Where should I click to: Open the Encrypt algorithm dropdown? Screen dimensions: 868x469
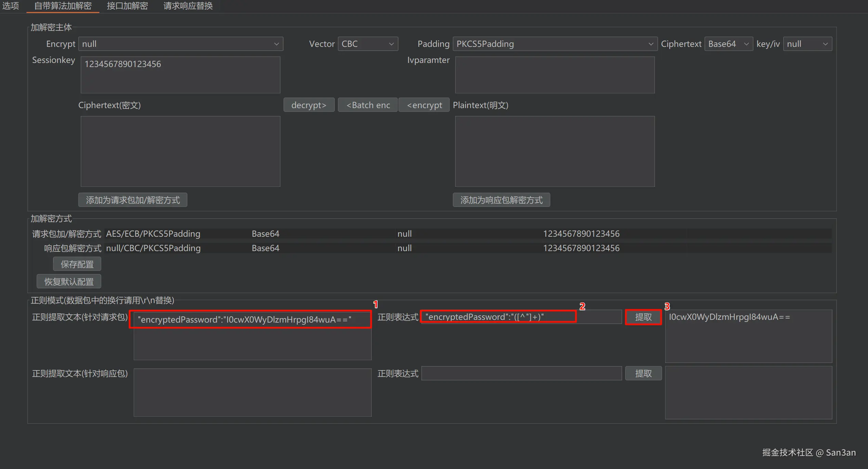181,44
